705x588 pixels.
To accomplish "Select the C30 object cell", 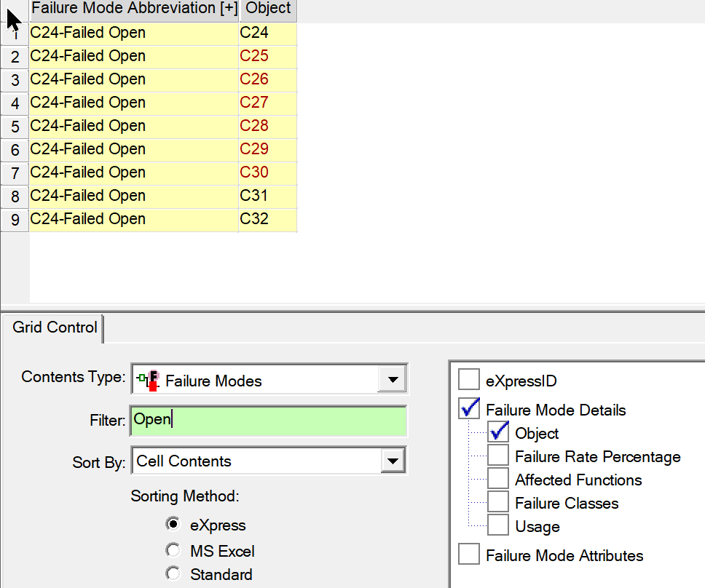I will (267, 172).
